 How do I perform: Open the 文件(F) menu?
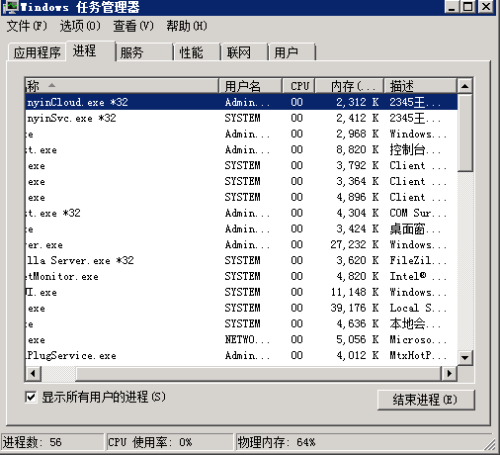click(27, 26)
